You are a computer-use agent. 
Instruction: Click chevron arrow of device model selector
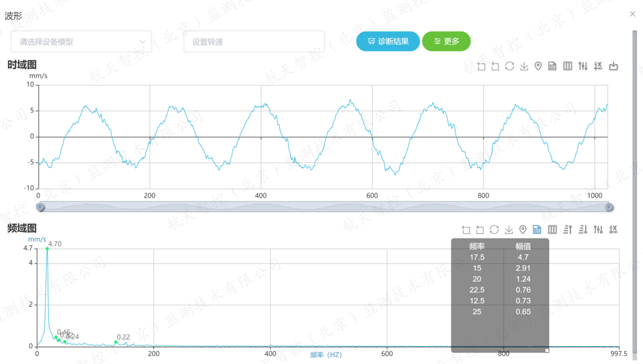(142, 42)
